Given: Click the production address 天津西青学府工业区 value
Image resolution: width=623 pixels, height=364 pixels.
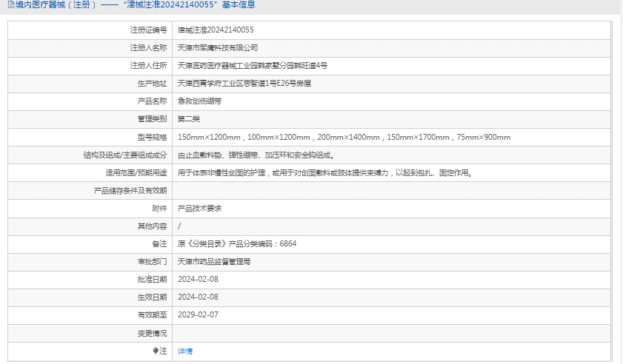Looking at the screenshot, I should coord(244,84).
